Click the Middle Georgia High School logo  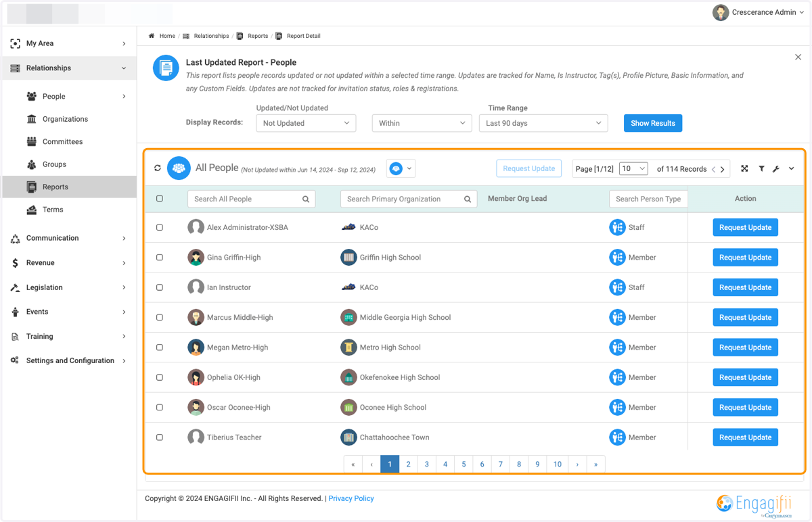348,317
